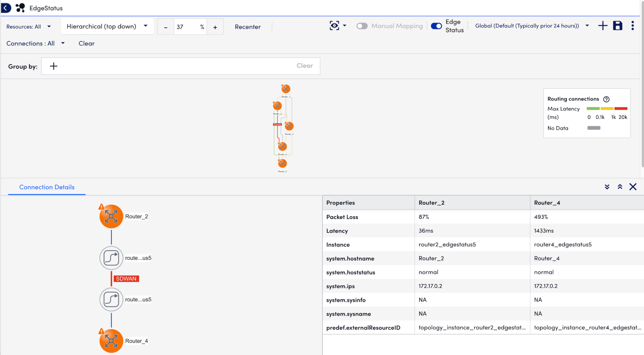Click the plus icon to add map
The height and width of the screenshot is (355, 644).
(x=602, y=26)
